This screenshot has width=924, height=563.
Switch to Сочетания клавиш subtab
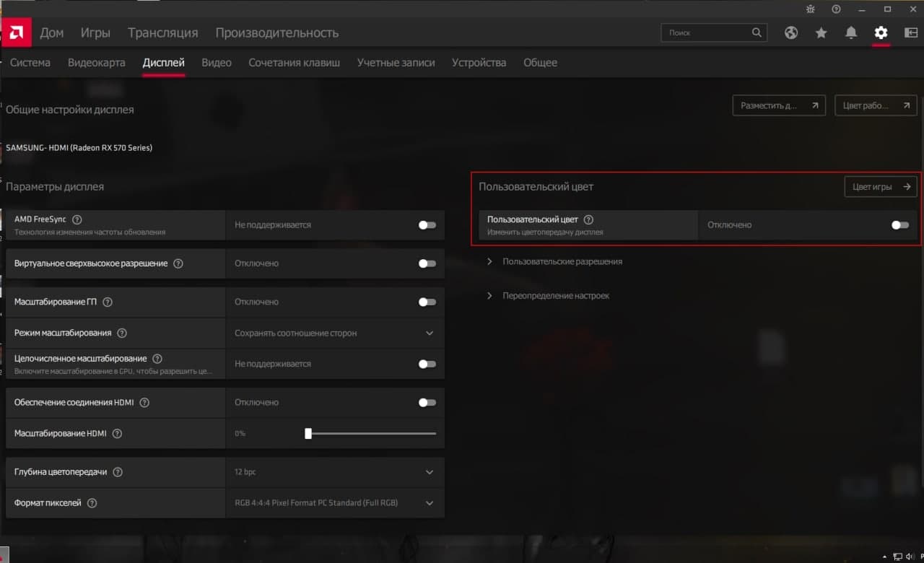(x=294, y=63)
